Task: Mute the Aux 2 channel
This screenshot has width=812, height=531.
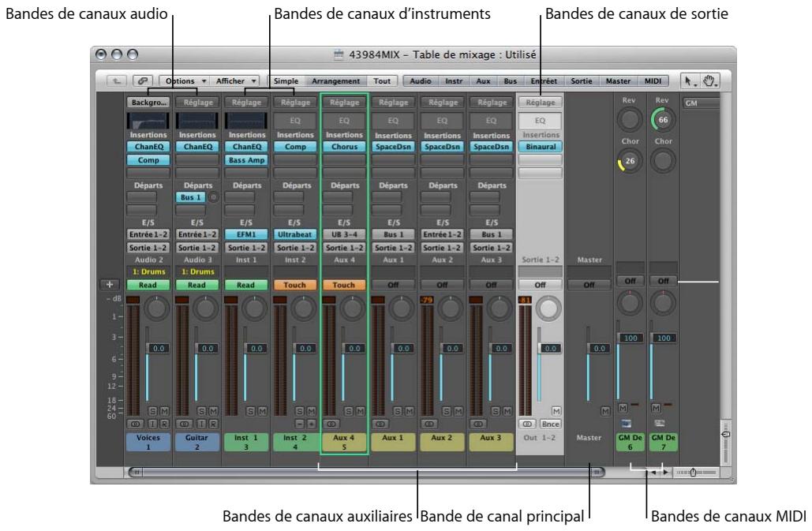Action: click(458, 411)
